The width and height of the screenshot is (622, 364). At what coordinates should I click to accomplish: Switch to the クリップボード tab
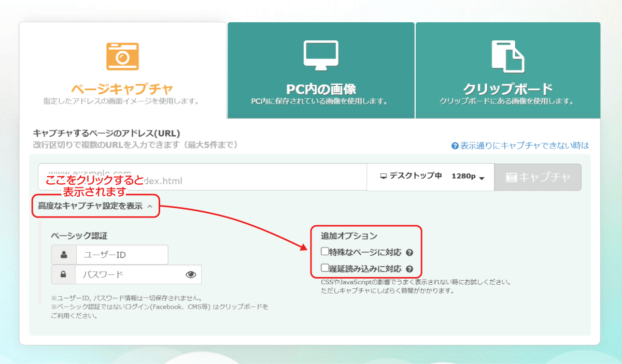pyautogui.click(x=508, y=83)
